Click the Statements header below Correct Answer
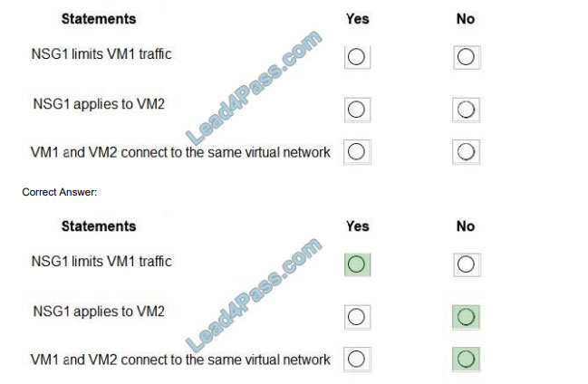This screenshot has width=588, height=384. (99, 226)
